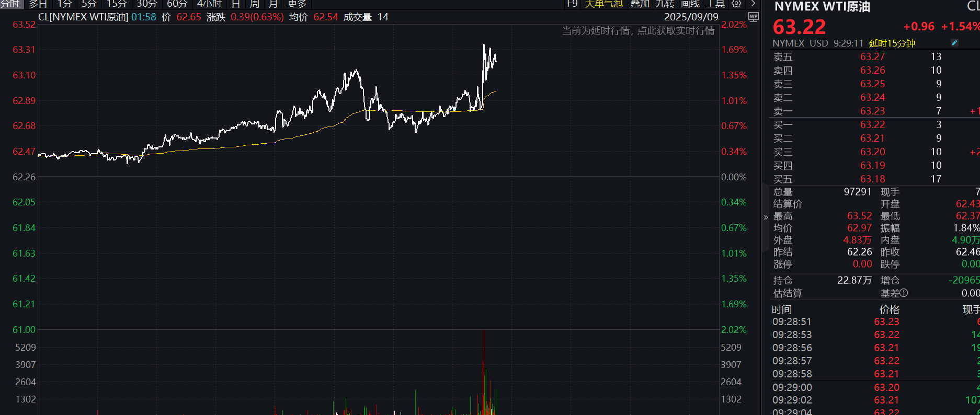Switch to the 多日 multi-day tab
The height and width of the screenshot is (415, 980).
[x=38, y=4]
